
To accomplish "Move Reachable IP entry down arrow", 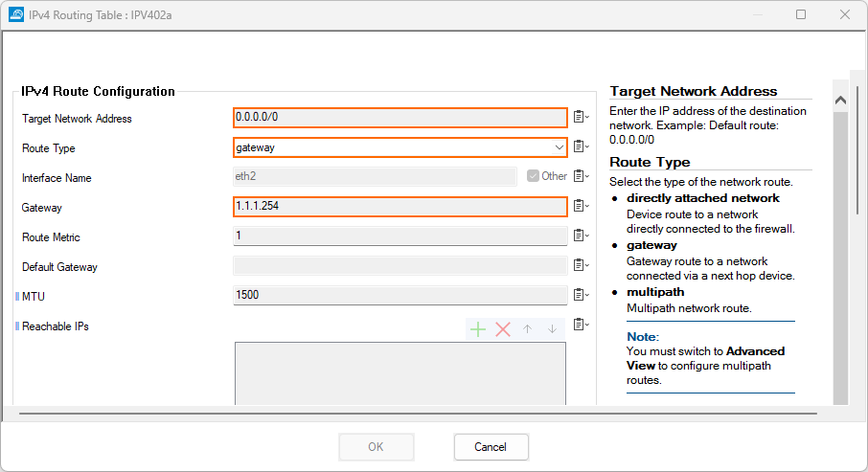I will [552, 329].
